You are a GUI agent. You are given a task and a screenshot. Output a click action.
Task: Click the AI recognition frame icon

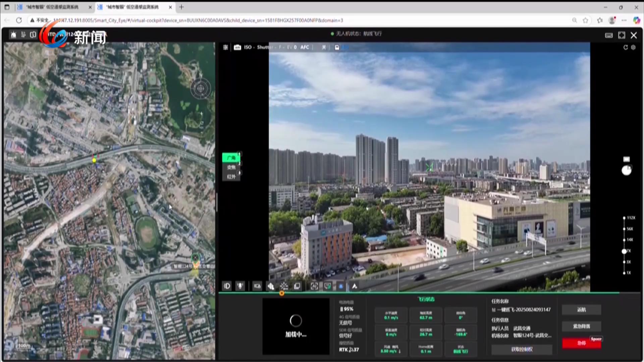coord(314,286)
